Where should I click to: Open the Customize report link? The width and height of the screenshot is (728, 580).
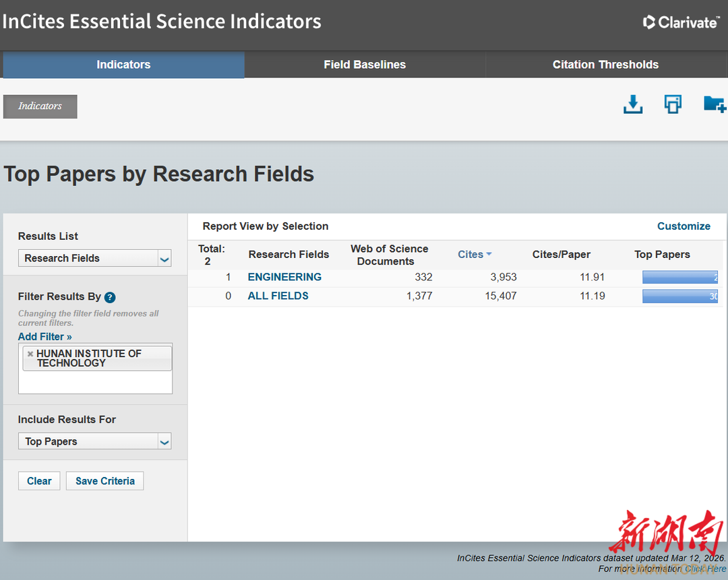pyautogui.click(x=684, y=226)
